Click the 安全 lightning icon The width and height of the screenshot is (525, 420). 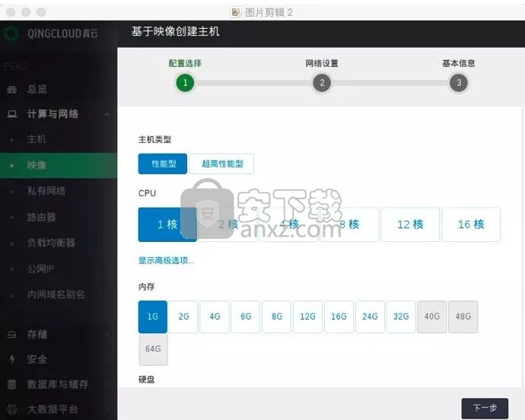[12, 359]
